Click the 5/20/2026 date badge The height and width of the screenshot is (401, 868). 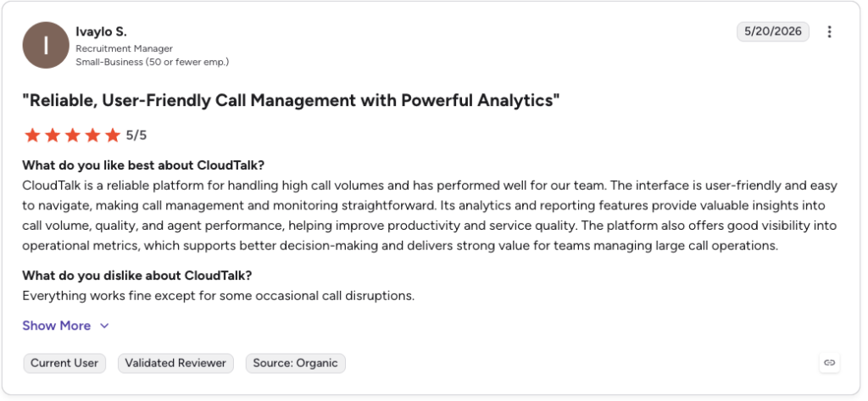click(773, 31)
